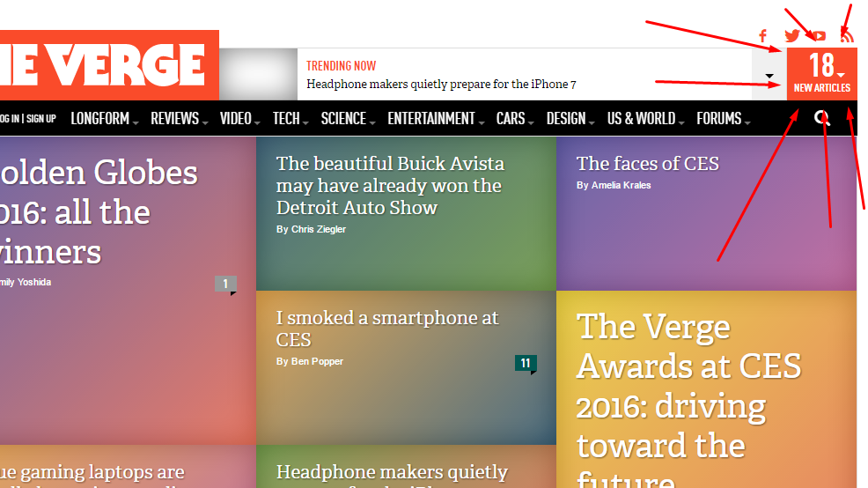Screen dimensions: 868x488
Task: Click The Verge logo
Action: tap(109, 65)
